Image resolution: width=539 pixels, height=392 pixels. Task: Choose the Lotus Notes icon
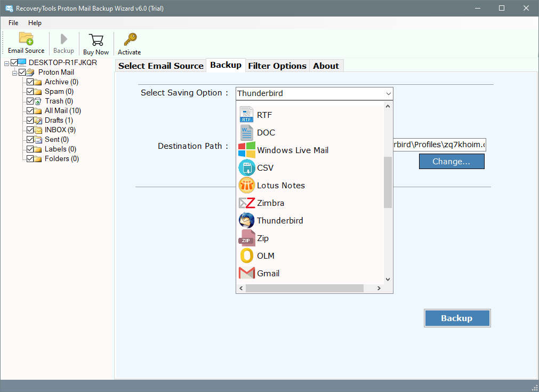(x=246, y=186)
